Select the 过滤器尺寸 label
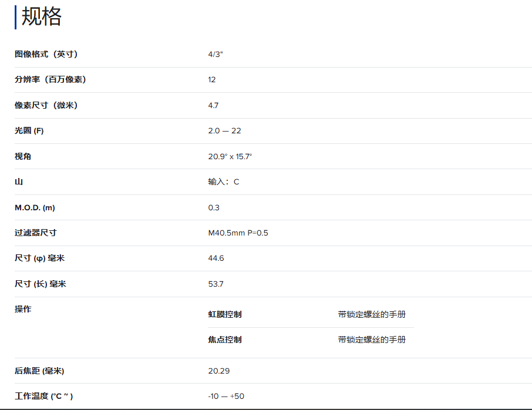 (35, 233)
